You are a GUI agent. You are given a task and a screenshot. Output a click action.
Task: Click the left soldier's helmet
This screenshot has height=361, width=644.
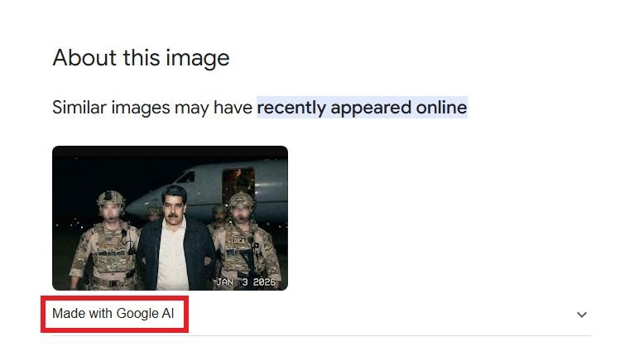pos(111,199)
